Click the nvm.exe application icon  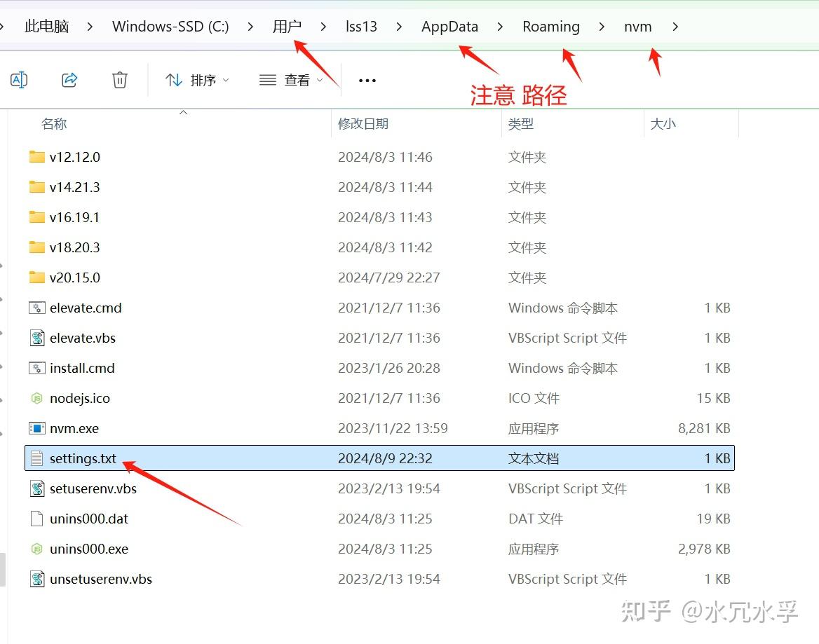click(x=37, y=428)
